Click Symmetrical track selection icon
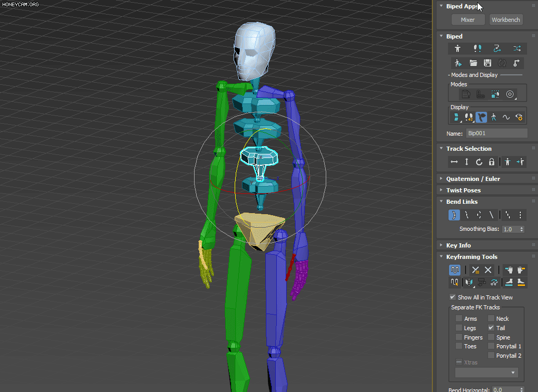 [x=508, y=162]
